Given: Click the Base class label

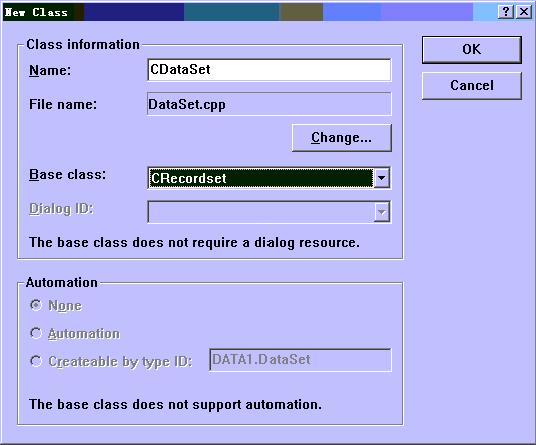Looking at the screenshot, I should click(68, 175).
